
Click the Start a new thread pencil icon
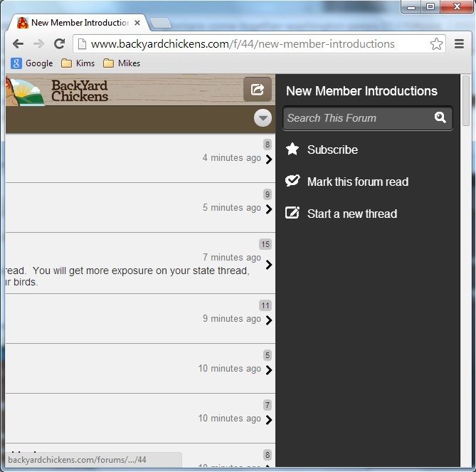point(292,213)
